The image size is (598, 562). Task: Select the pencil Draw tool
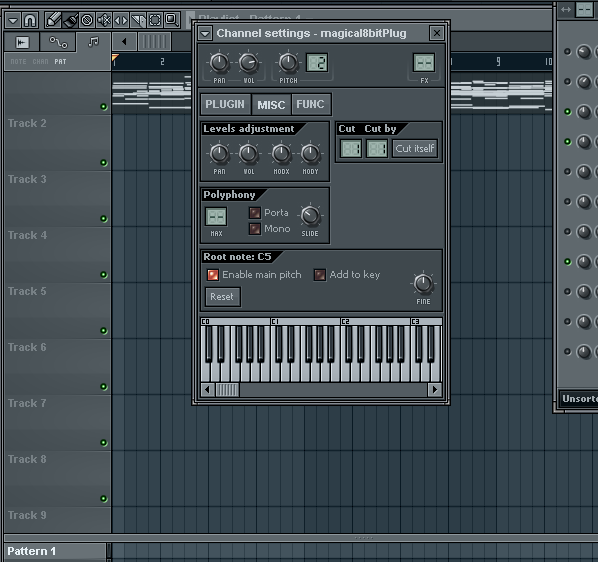pyautogui.click(x=53, y=20)
